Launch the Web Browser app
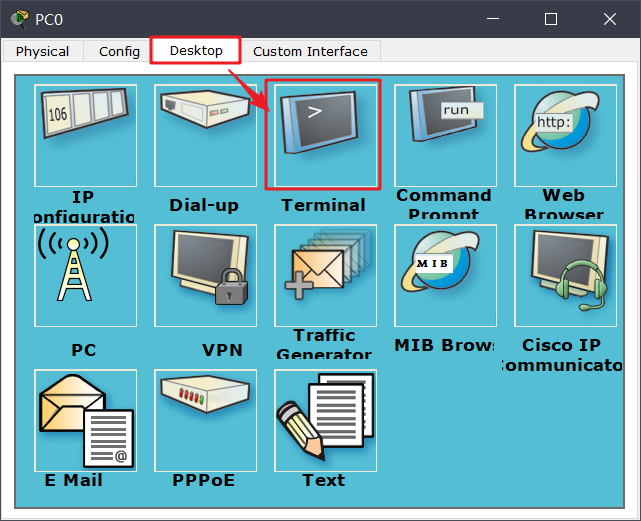 pos(565,135)
